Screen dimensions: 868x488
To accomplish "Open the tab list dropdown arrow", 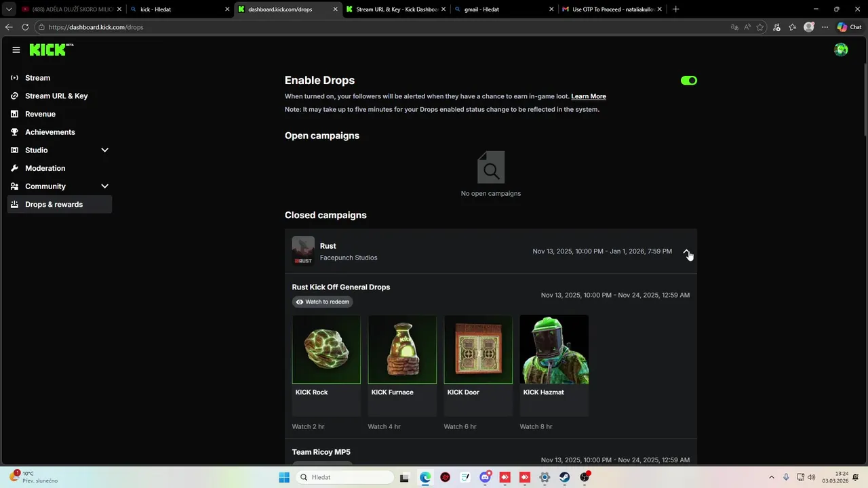I will click(9, 9).
